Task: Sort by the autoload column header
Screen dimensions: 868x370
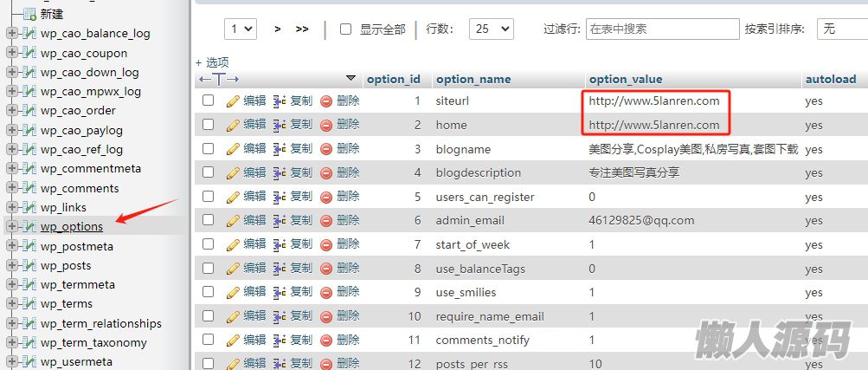Action: click(x=831, y=79)
